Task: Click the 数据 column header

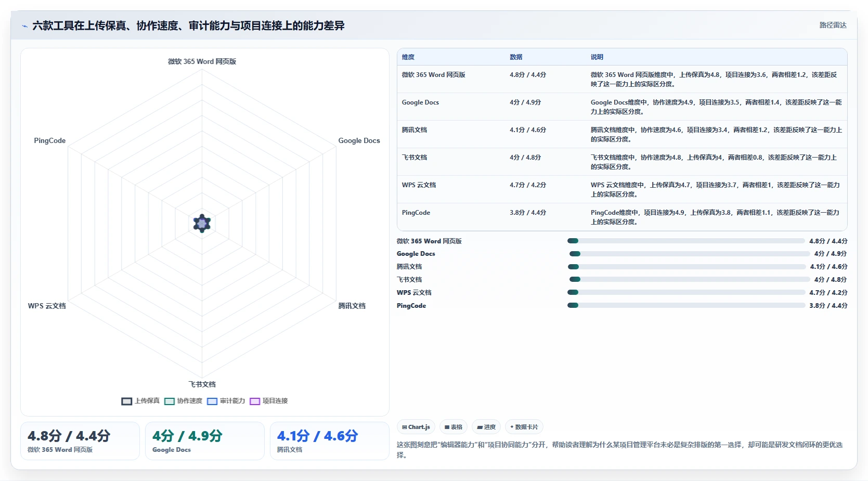Action: 516,57
